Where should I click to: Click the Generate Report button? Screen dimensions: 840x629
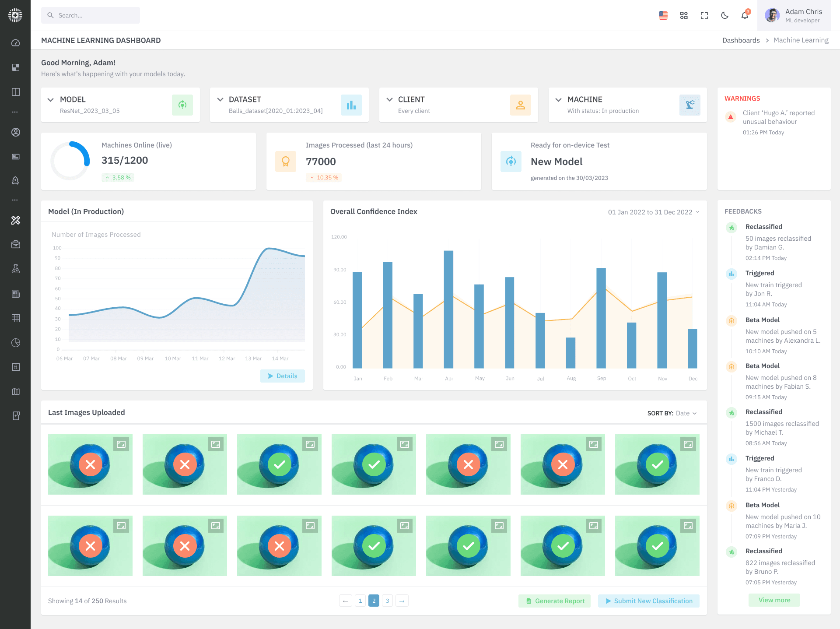coord(555,601)
